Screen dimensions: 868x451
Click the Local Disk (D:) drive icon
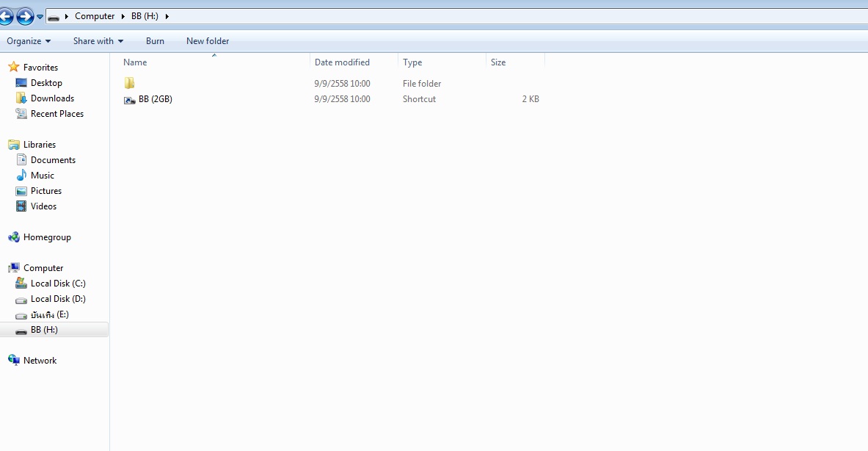tap(21, 300)
